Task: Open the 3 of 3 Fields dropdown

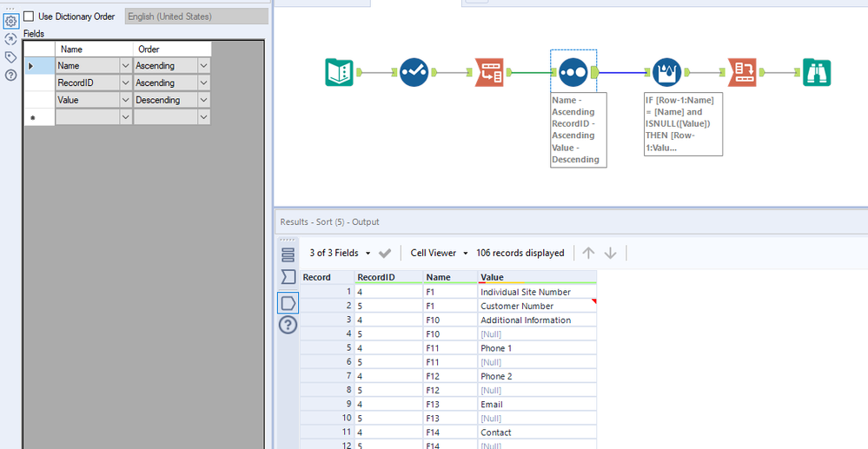Action: (340, 253)
